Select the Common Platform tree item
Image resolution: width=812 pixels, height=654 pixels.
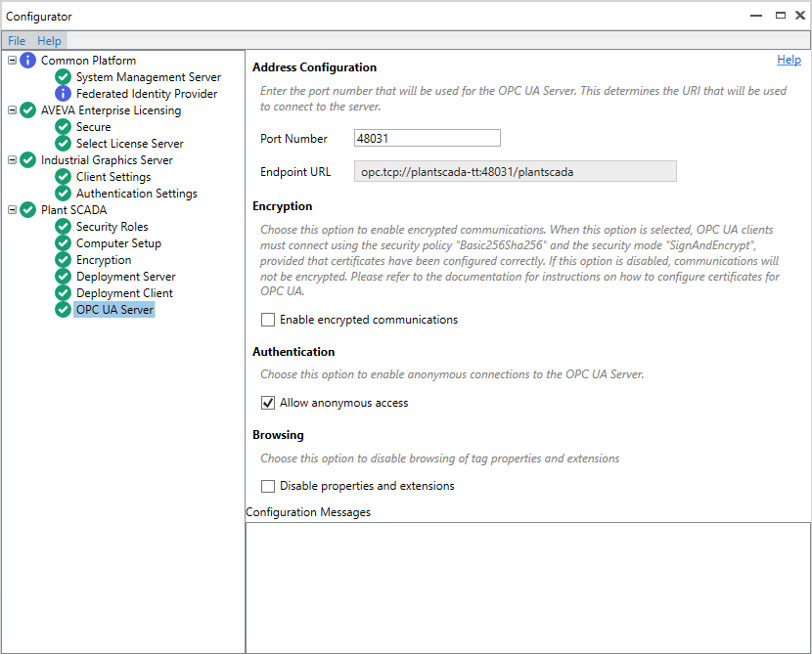point(89,61)
